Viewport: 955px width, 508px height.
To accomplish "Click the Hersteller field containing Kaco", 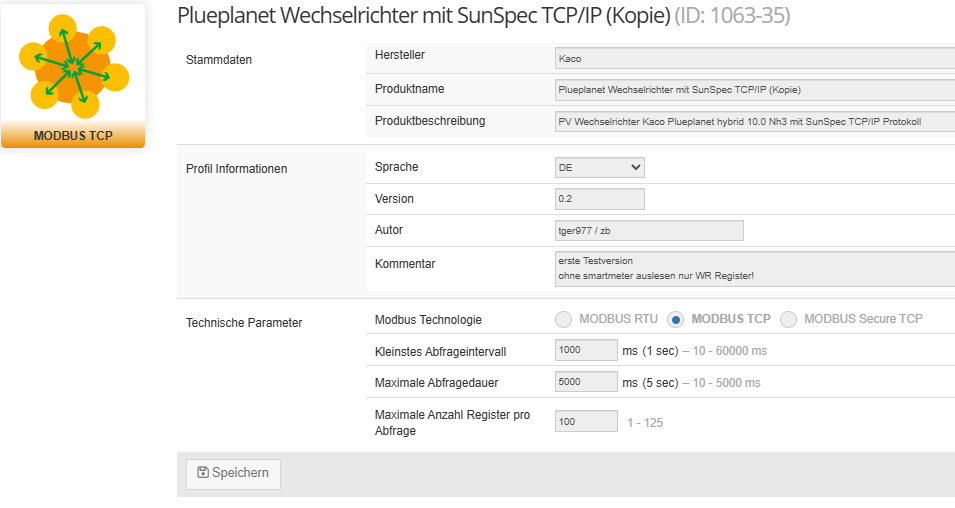I will tap(755, 58).
